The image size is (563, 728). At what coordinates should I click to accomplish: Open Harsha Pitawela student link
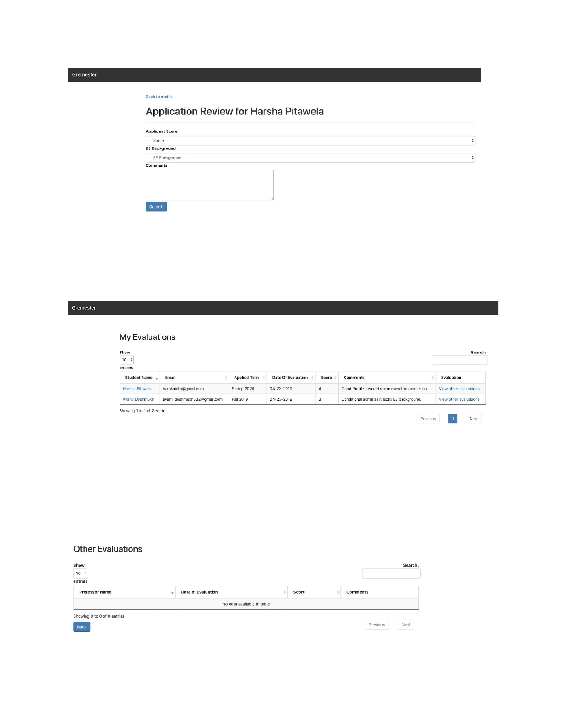tap(137, 389)
